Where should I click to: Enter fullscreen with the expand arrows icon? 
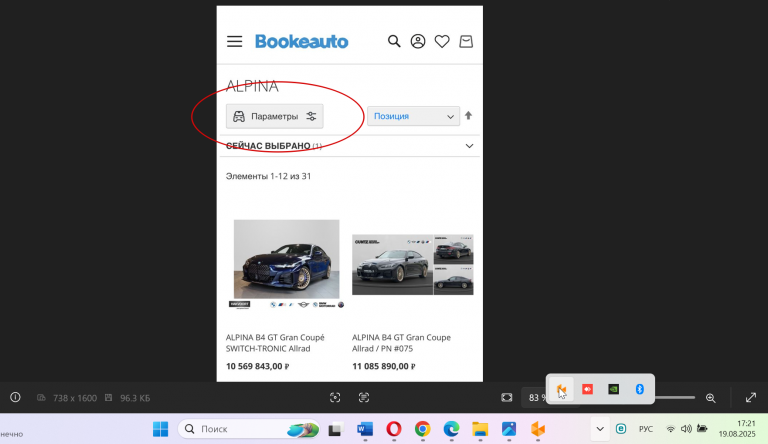pyautogui.click(x=751, y=397)
